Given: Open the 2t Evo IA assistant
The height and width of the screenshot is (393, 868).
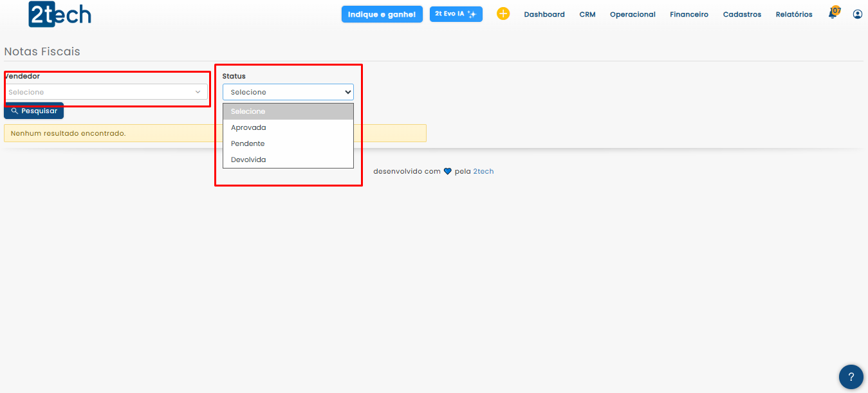Looking at the screenshot, I should 456,14.
